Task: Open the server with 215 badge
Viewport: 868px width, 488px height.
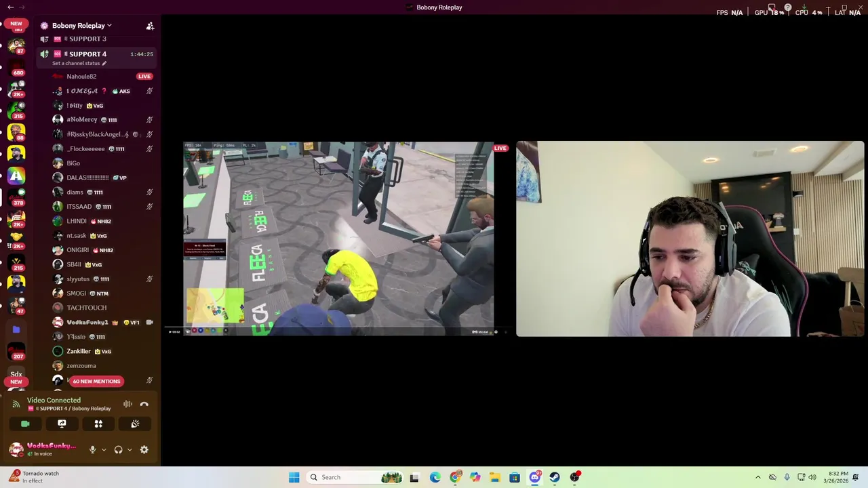Action: tap(16, 262)
